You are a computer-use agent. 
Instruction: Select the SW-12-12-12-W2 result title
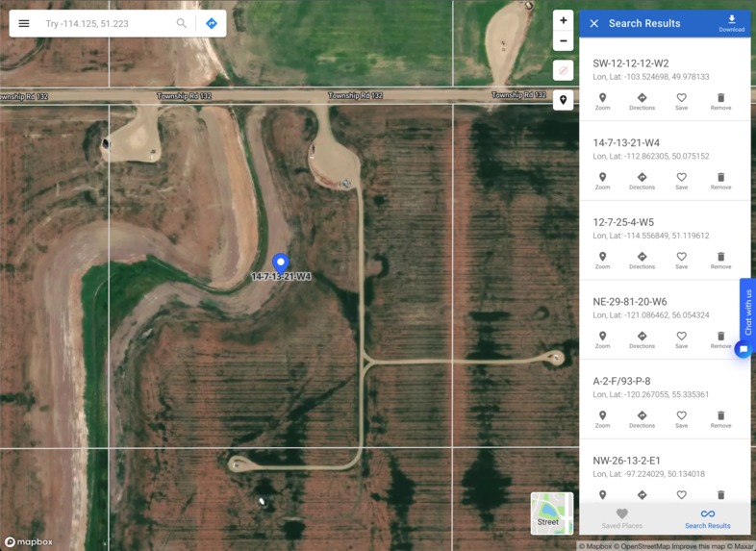click(631, 63)
